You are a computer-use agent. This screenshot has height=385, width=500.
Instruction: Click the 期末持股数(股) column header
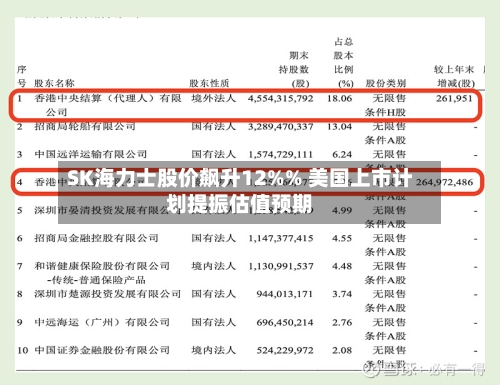pos(294,69)
